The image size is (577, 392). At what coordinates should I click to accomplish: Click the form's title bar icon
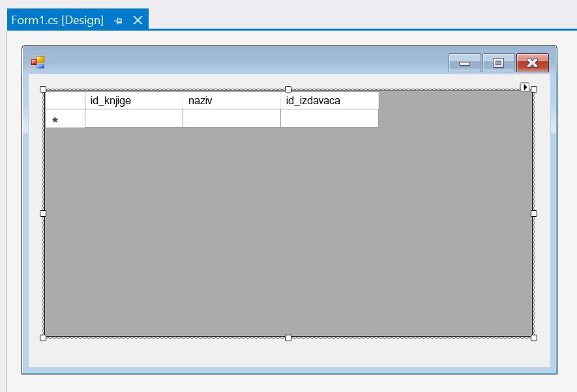click(x=38, y=63)
